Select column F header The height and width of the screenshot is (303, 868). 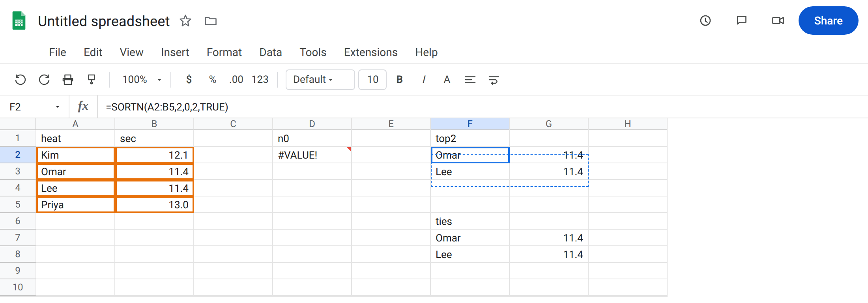pos(470,124)
